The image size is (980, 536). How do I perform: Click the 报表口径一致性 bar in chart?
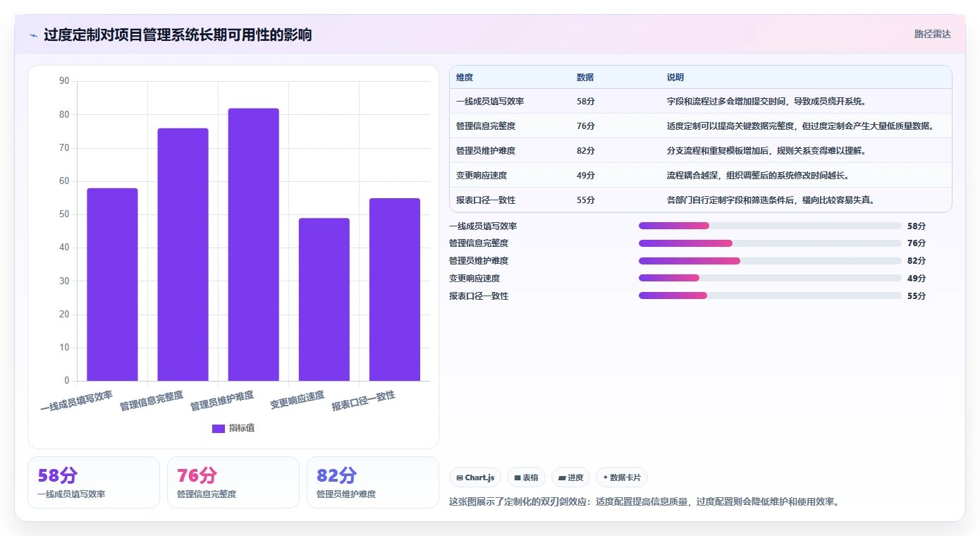click(x=394, y=289)
